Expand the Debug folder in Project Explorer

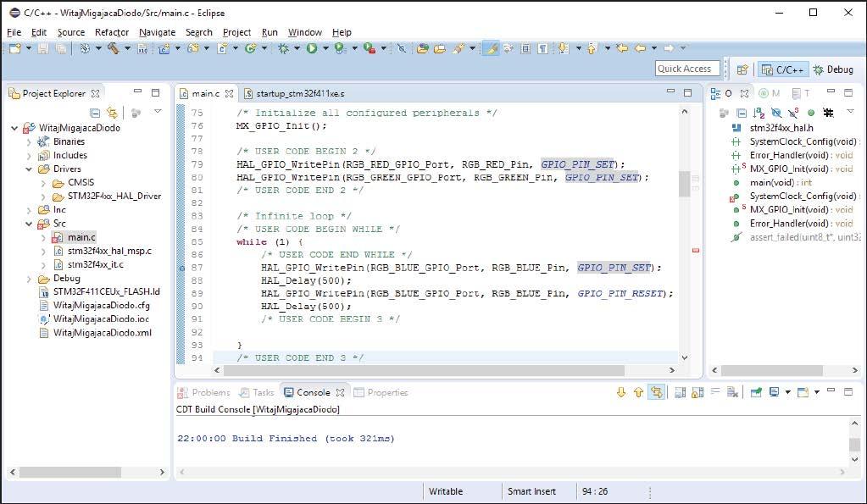tap(29, 279)
